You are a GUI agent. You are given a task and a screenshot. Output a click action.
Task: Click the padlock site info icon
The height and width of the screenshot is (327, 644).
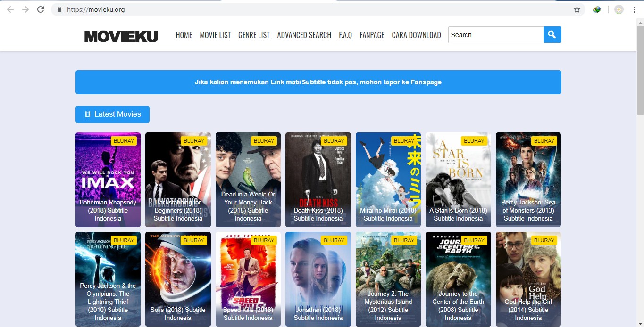(x=59, y=9)
